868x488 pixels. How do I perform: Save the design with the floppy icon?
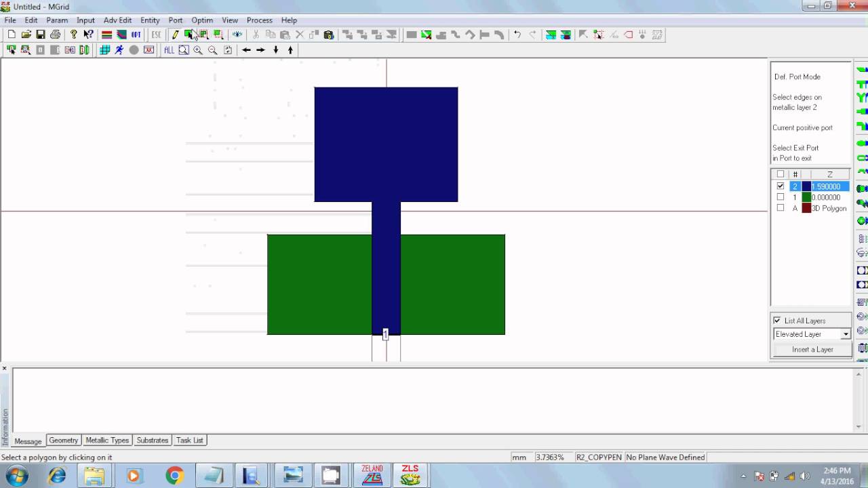coord(41,35)
